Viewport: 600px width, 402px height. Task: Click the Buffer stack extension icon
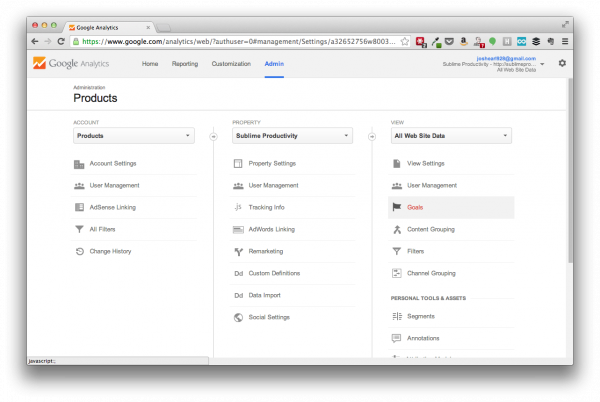tap(536, 41)
